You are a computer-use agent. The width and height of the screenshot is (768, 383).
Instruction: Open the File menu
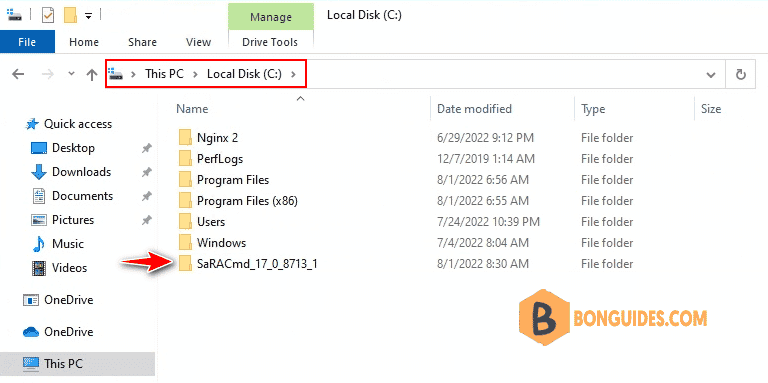27,42
